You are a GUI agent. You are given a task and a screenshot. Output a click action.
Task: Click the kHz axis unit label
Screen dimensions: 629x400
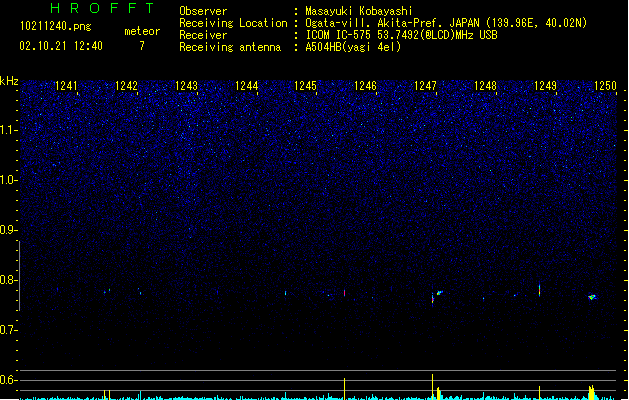click(x=9, y=81)
